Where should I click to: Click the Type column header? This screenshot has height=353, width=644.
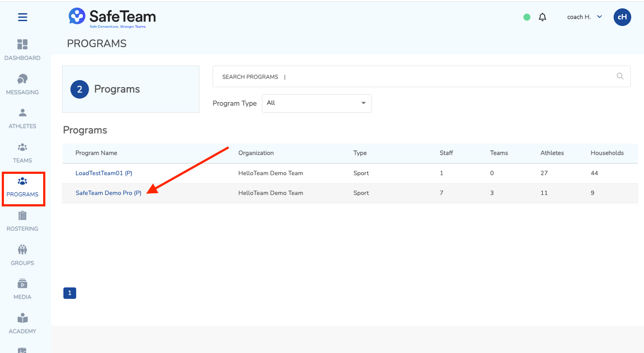pos(360,153)
